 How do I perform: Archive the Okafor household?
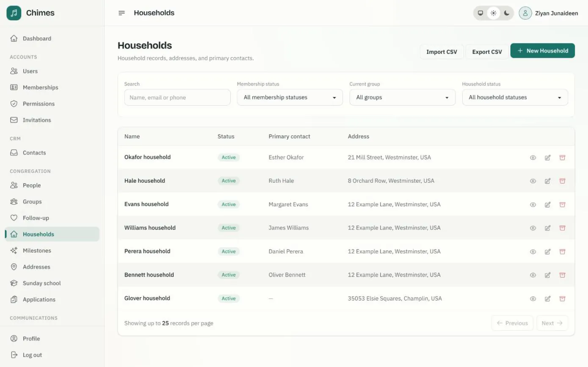click(562, 158)
